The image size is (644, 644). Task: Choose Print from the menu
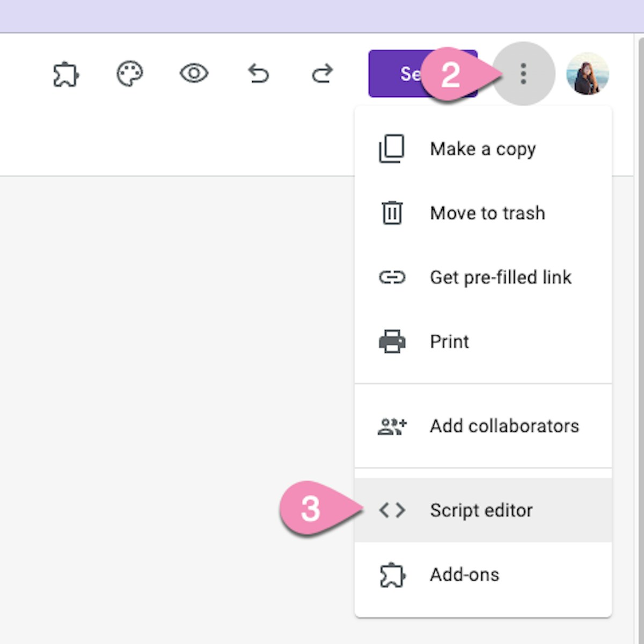point(449,342)
